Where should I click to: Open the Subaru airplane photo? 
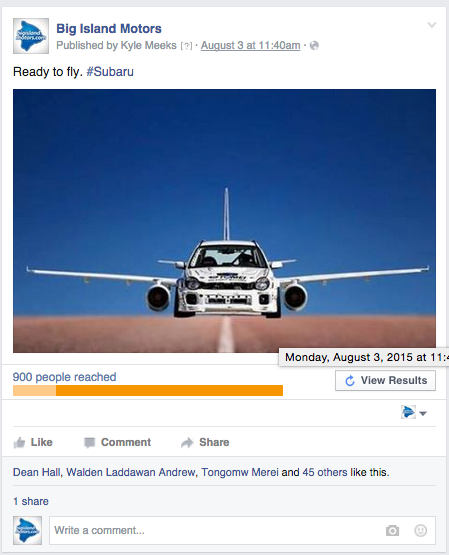(224, 221)
